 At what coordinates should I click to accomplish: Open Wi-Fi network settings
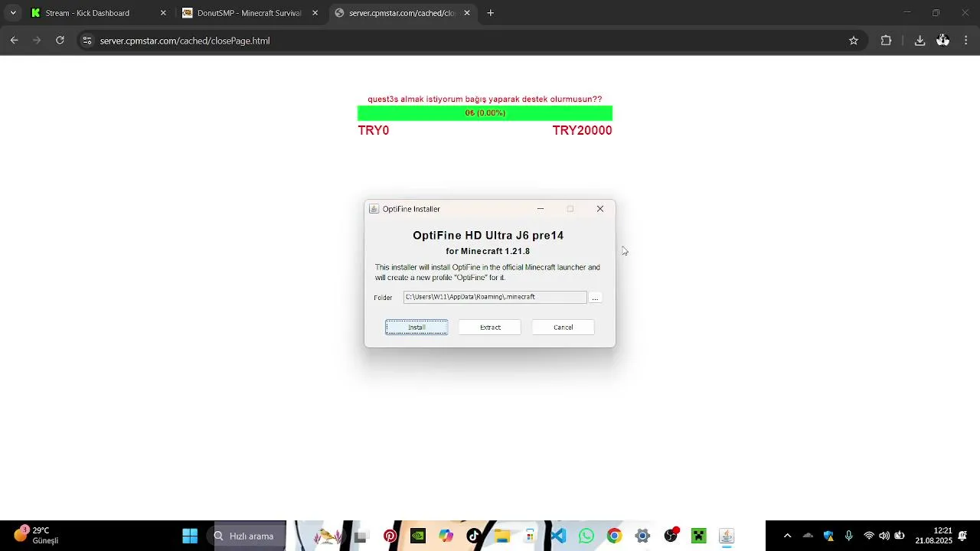869,536
